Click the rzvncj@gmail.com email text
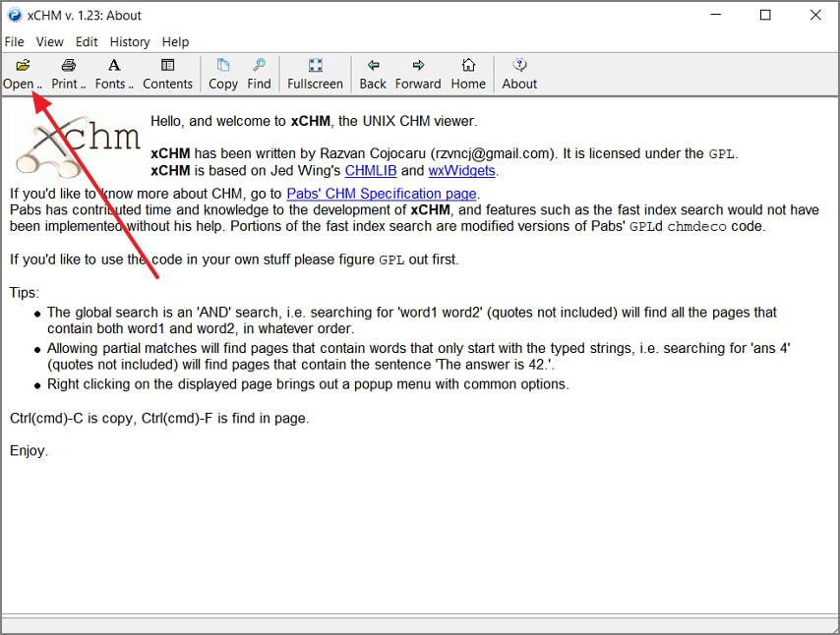840x635 pixels. [493, 153]
